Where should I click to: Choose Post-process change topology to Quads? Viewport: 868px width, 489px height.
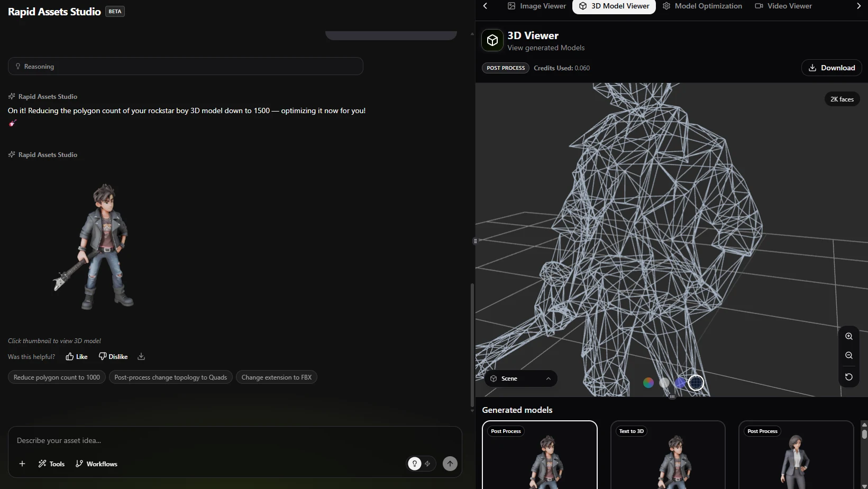(x=170, y=377)
